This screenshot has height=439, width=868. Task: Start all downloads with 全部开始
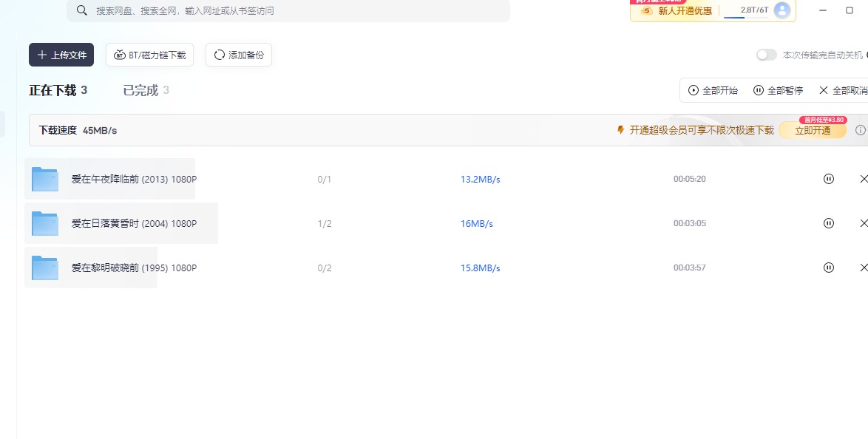click(713, 90)
